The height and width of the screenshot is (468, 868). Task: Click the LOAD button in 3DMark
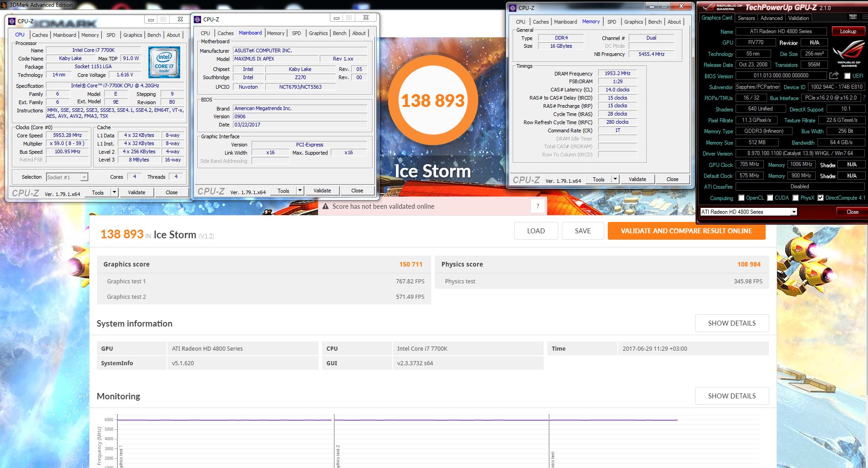[536, 231]
